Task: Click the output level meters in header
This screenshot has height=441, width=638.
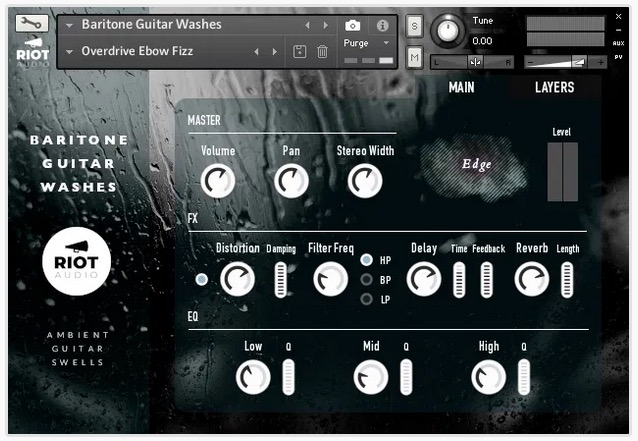Action: (x=566, y=31)
